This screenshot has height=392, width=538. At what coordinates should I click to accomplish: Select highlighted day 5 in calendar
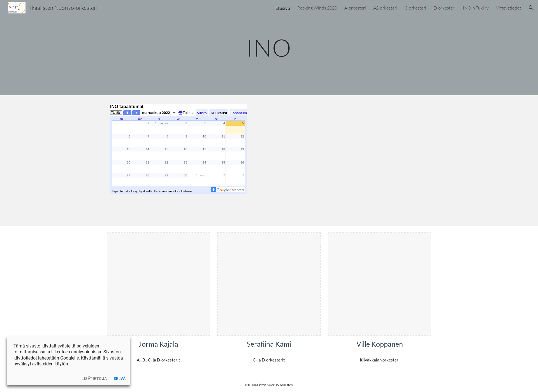click(x=235, y=127)
